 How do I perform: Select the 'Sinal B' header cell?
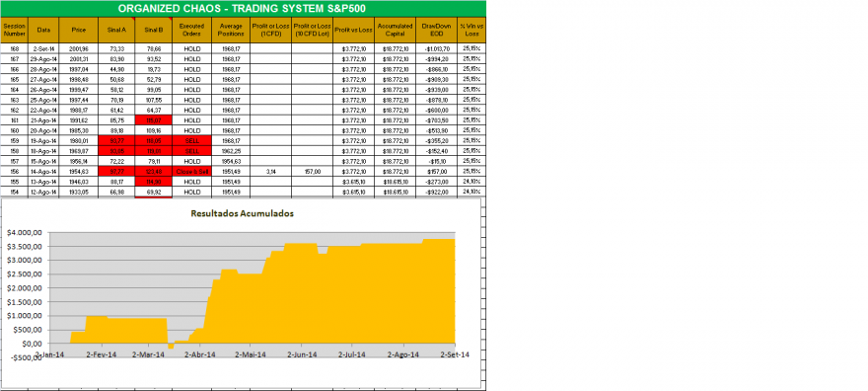[x=153, y=30]
